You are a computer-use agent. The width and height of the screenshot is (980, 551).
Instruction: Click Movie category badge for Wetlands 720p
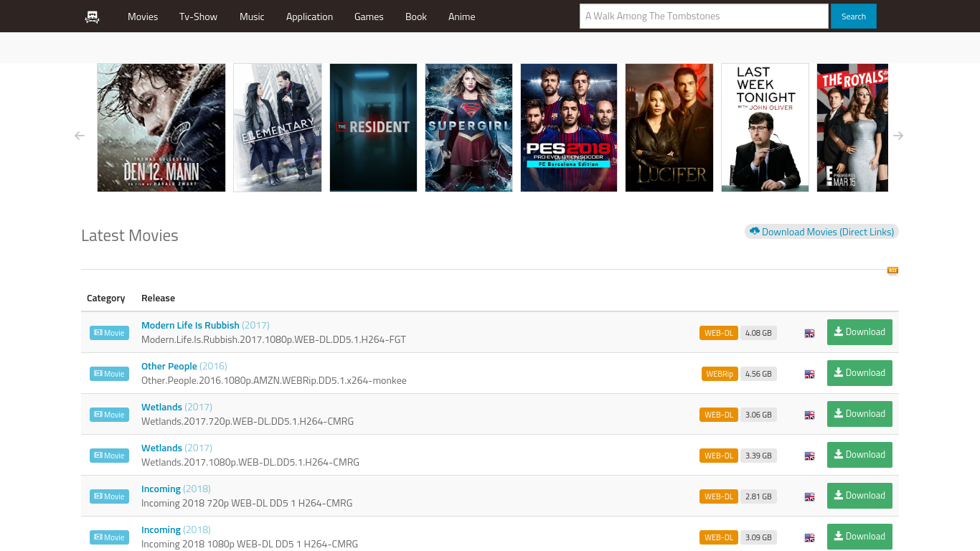109,415
